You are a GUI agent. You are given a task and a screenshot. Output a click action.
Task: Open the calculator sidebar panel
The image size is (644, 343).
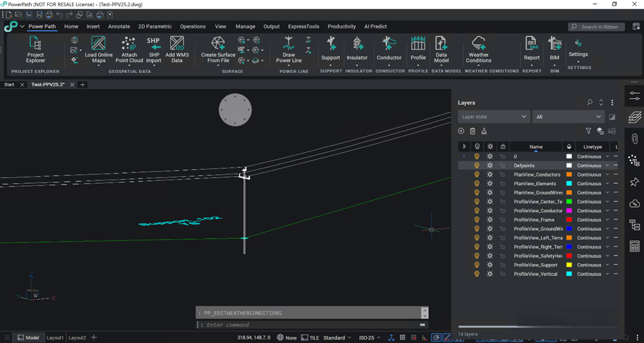634,246
